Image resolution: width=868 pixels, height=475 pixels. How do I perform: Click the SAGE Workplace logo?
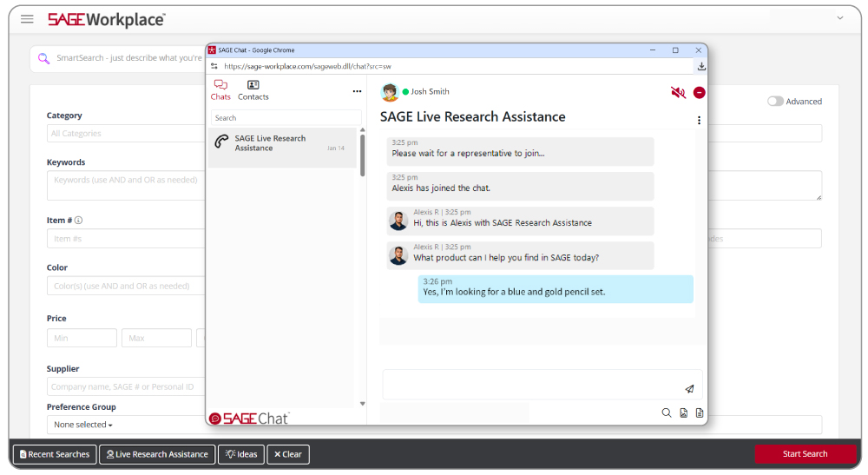point(106,20)
